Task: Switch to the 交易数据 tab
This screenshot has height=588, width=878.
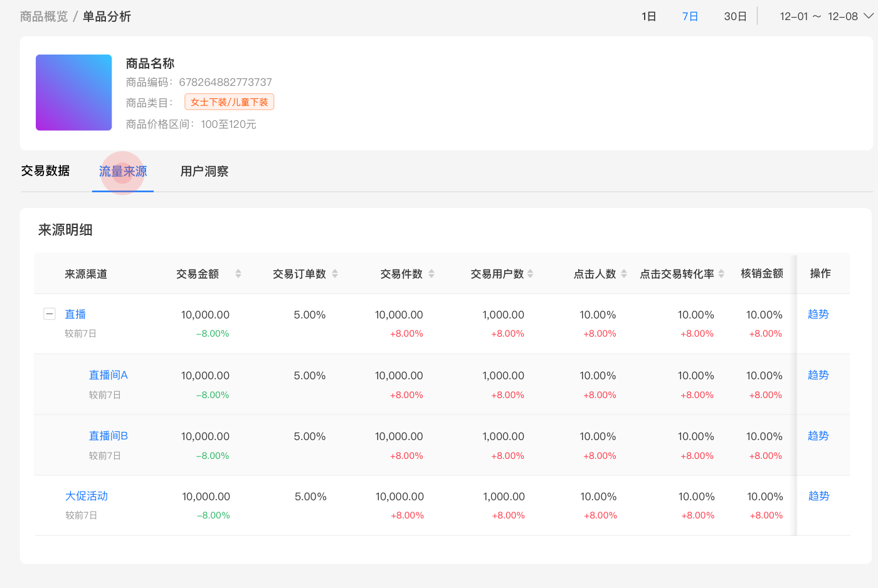Action: point(45,171)
